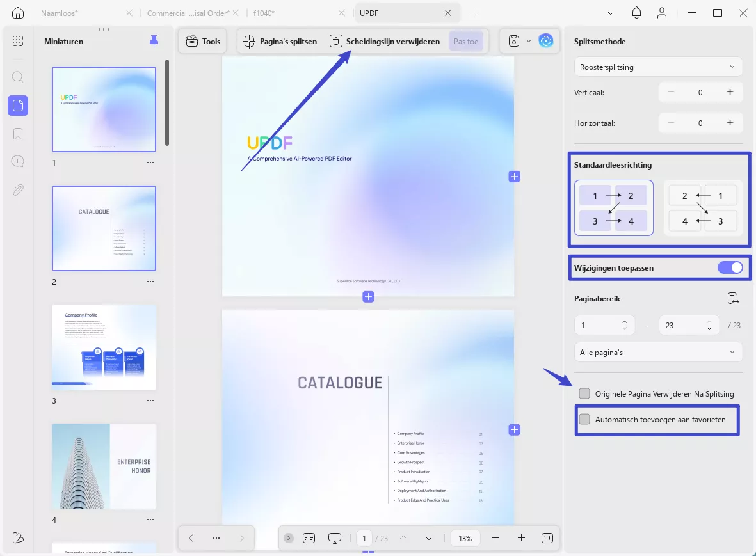This screenshot has width=756, height=556.
Task: Check Automatisch toevoegen aan favorieten
Action: click(x=584, y=419)
